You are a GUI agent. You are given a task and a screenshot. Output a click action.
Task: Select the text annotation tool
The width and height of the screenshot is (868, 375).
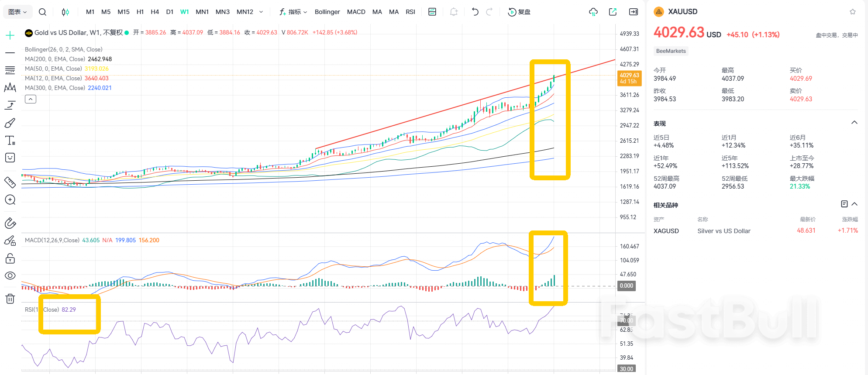click(x=10, y=141)
